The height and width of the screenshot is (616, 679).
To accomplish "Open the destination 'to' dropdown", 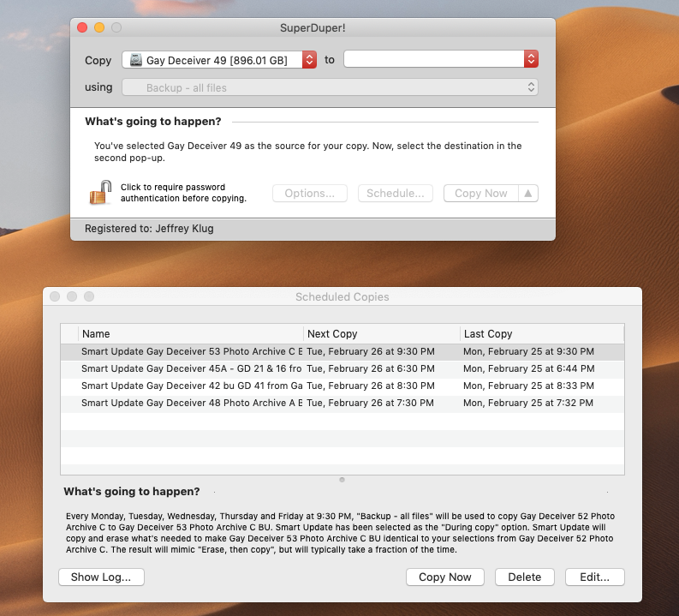I will click(x=441, y=59).
